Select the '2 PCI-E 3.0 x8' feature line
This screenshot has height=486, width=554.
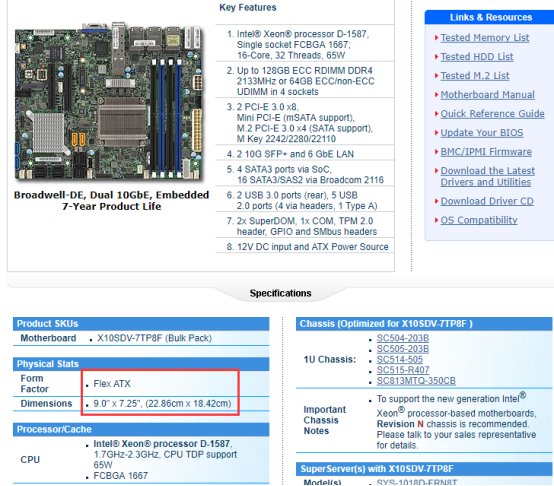point(267,107)
